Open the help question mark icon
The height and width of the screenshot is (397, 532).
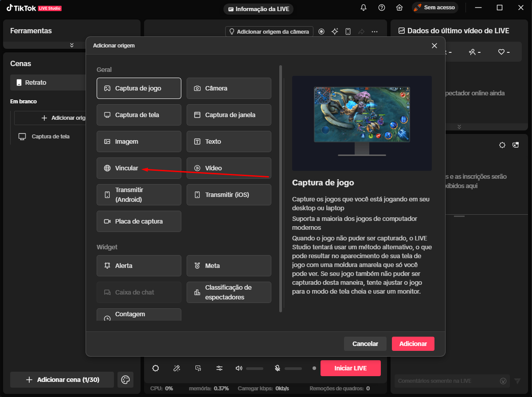(382, 8)
